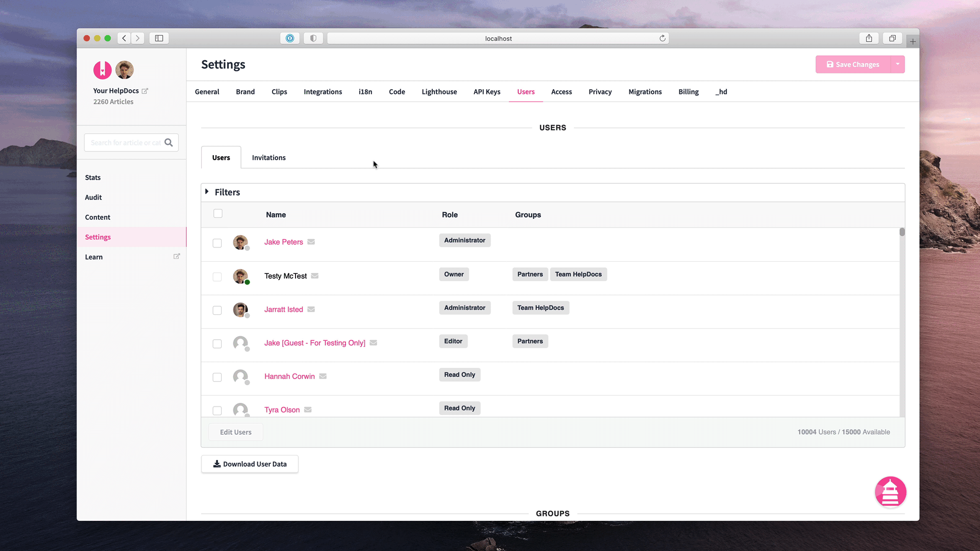Click the external link icon beside Your HelpDocs

(x=145, y=91)
